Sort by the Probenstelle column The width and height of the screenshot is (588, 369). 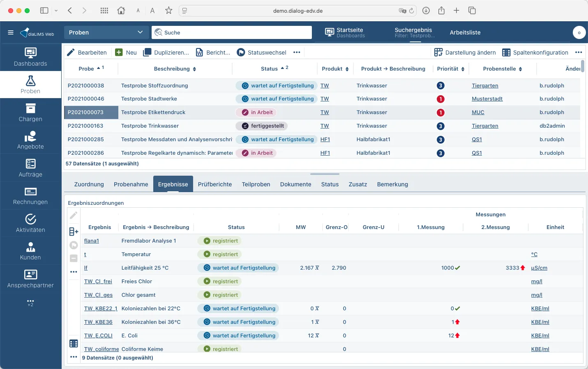pos(503,69)
